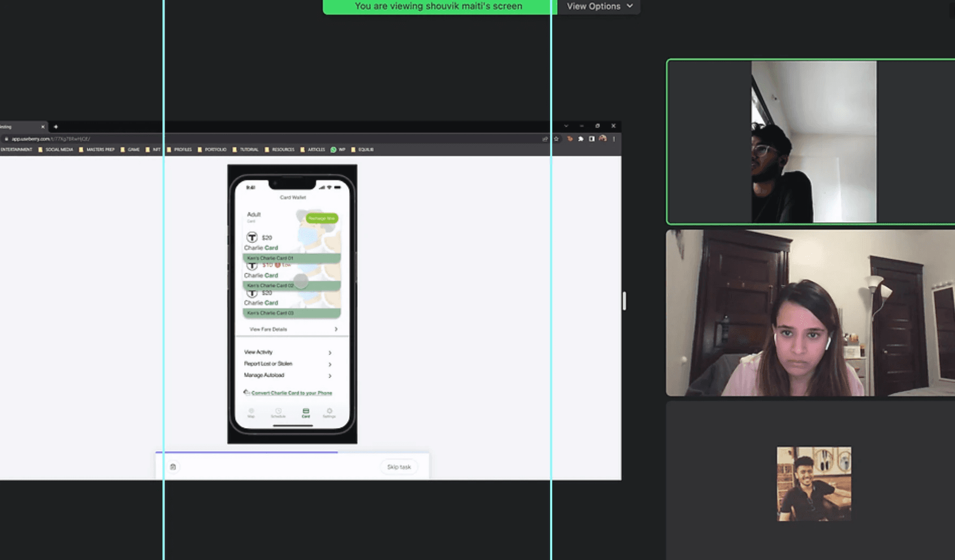The width and height of the screenshot is (955, 560).
Task: Open the ENTERTAINMENT bookmark folder
Action: coord(16,149)
